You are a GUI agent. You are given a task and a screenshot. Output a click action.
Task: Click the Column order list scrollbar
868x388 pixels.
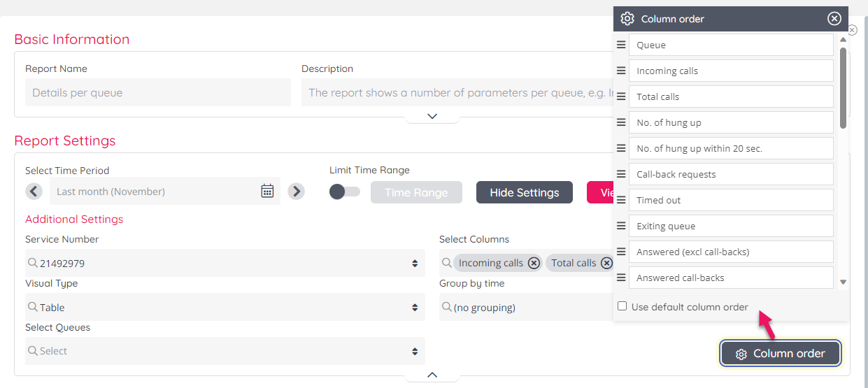pos(843,87)
